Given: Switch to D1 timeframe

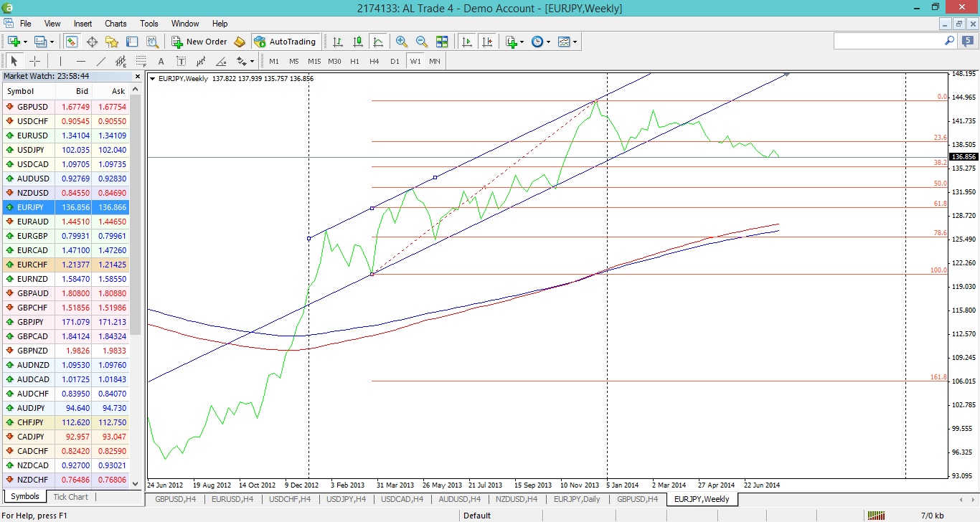Looking at the screenshot, I should [x=395, y=61].
